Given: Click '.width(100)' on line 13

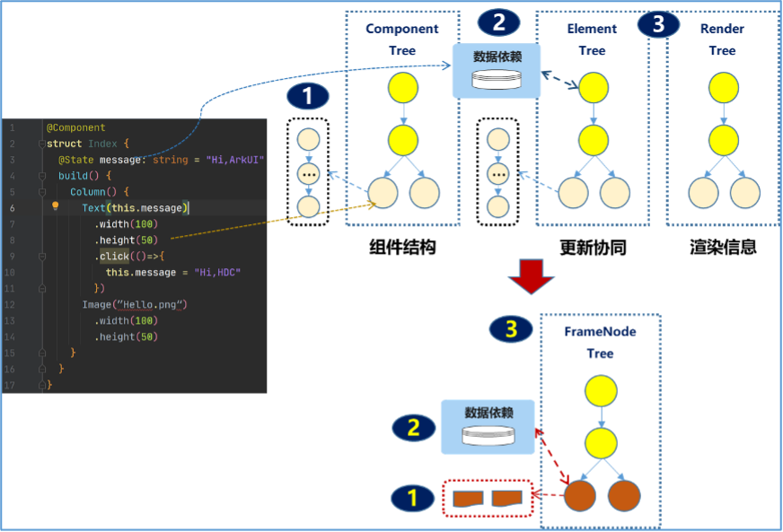Looking at the screenshot, I should click(x=126, y=320).
